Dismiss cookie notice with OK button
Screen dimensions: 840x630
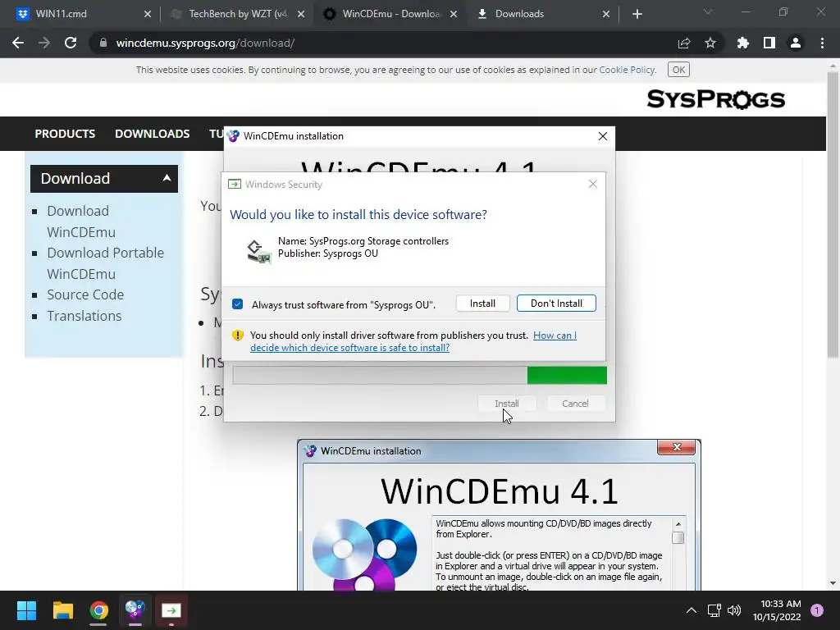(x=678, y=70)
